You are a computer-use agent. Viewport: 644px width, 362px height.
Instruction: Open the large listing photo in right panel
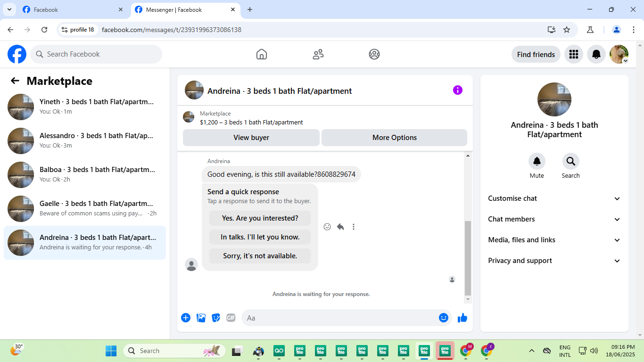[x=554, y=99]
